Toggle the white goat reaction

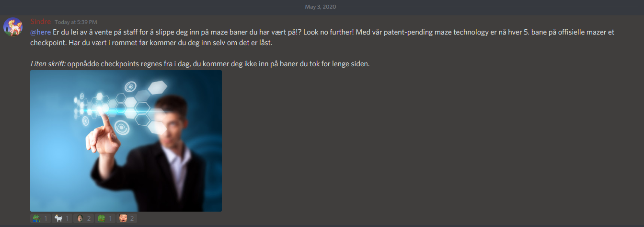click(x=62, y=218)
